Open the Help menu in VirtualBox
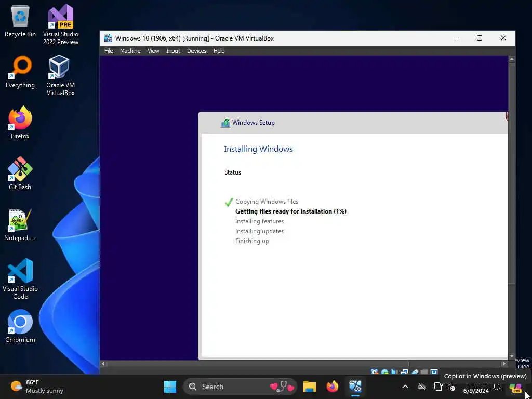 [219, 51]
